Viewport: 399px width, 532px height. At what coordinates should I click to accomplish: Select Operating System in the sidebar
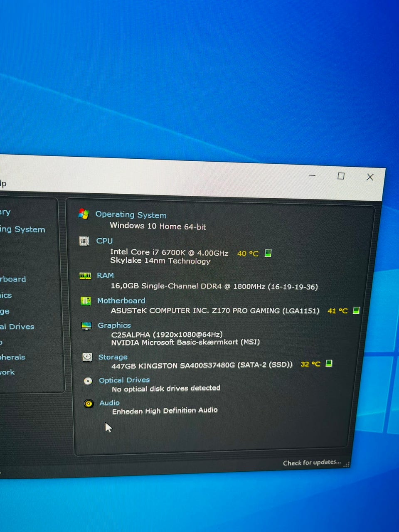coord(22,229)
